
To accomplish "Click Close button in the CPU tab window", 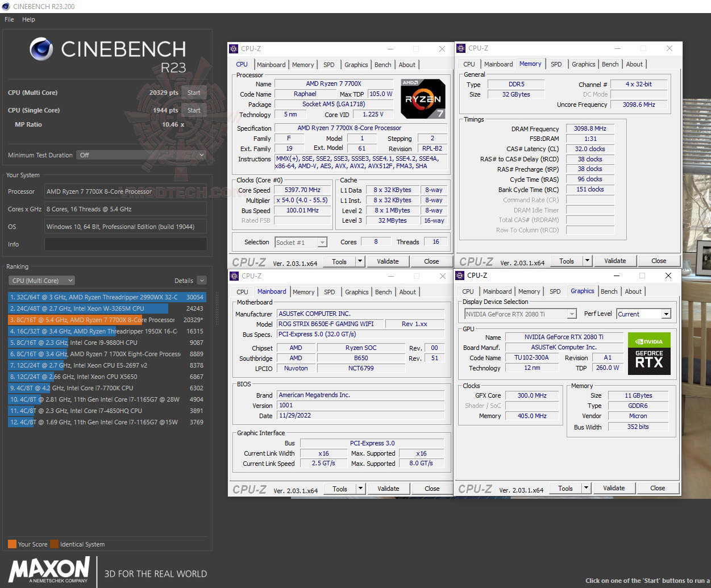I will 431,261.
